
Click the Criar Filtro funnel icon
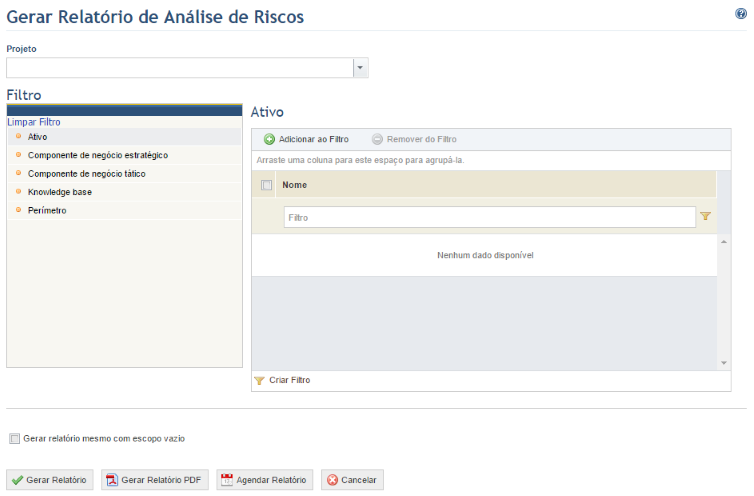pyautogui.click(x=259, y=381)
